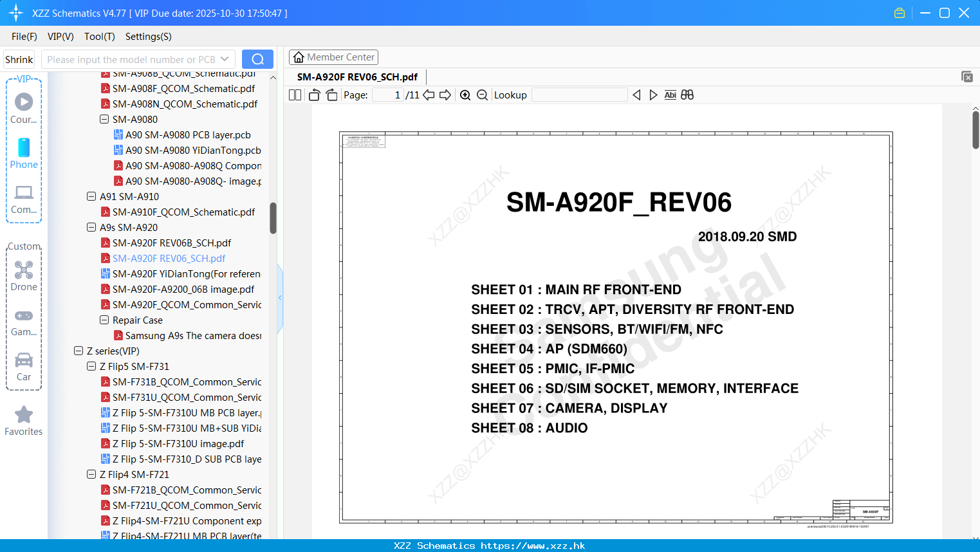This screenshot has width=980, height=552.
Task: Click the Shrink button
Action: 19,59
